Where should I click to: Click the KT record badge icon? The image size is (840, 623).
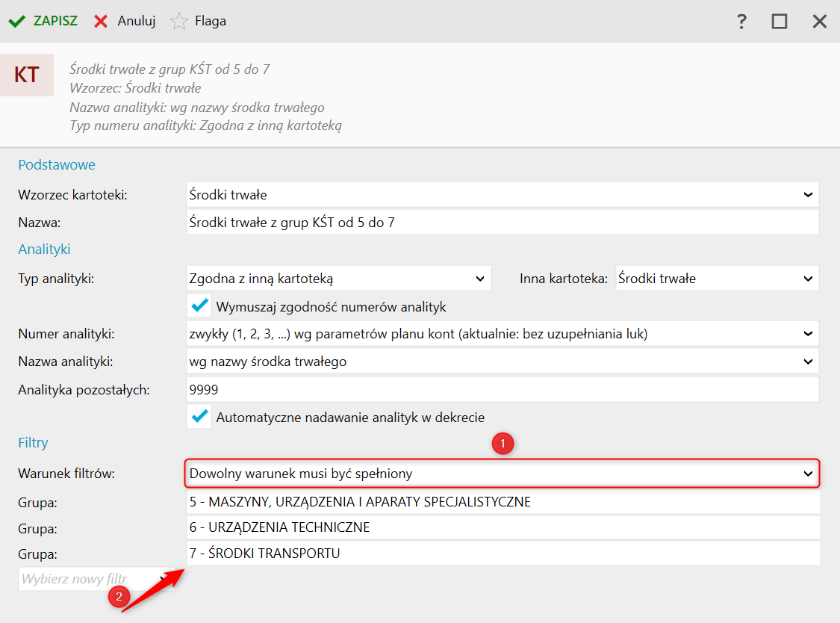pyautogui.click(x=27, y=75)
